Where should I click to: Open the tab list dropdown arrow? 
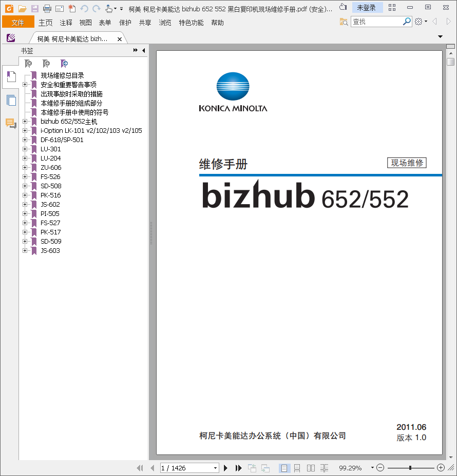(440, 37)
